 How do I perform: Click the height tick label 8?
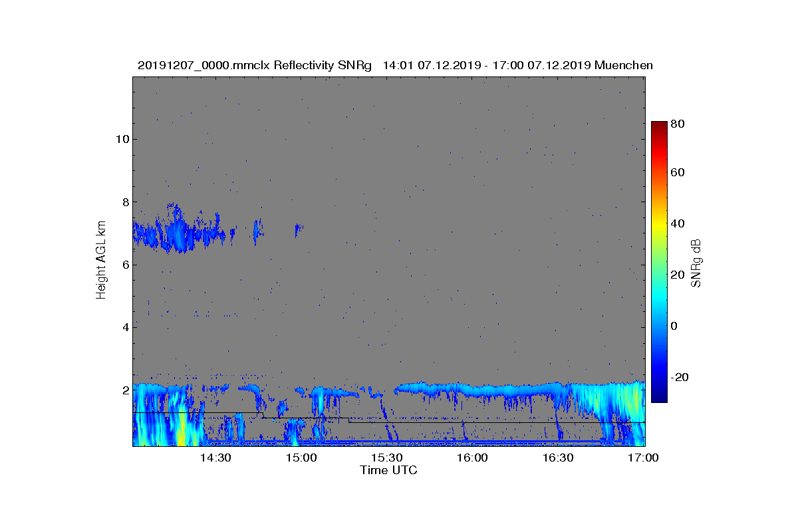(124, 201)
